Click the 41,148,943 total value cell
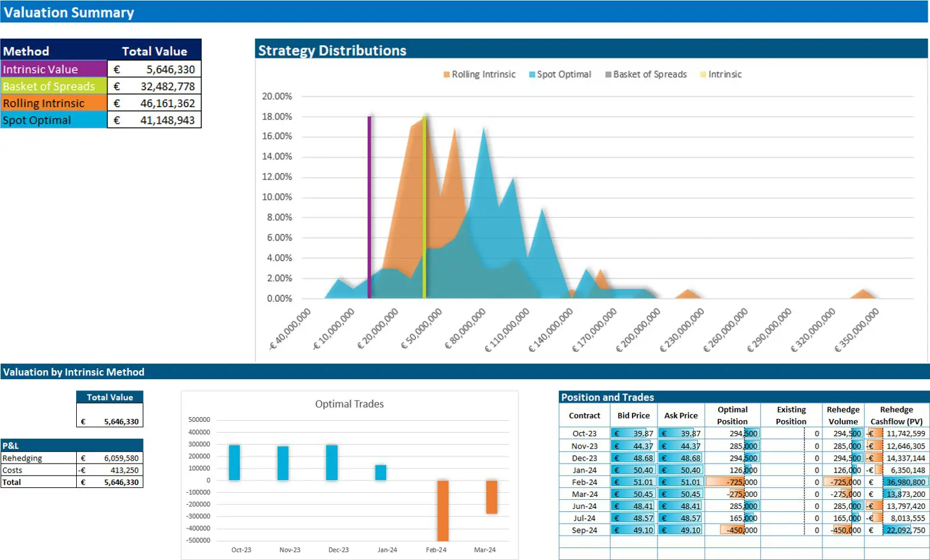930x560 pixels. tap(155, 120)
